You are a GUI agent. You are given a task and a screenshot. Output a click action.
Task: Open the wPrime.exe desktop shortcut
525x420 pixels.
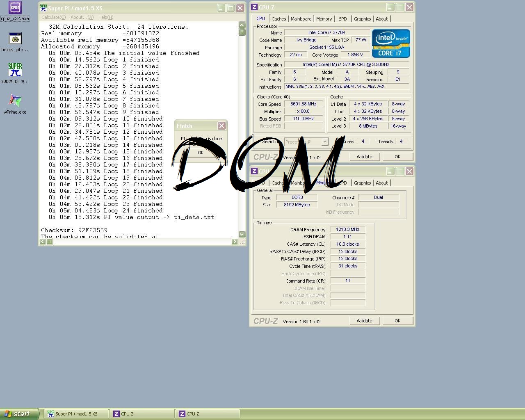(x=15, y=101)
